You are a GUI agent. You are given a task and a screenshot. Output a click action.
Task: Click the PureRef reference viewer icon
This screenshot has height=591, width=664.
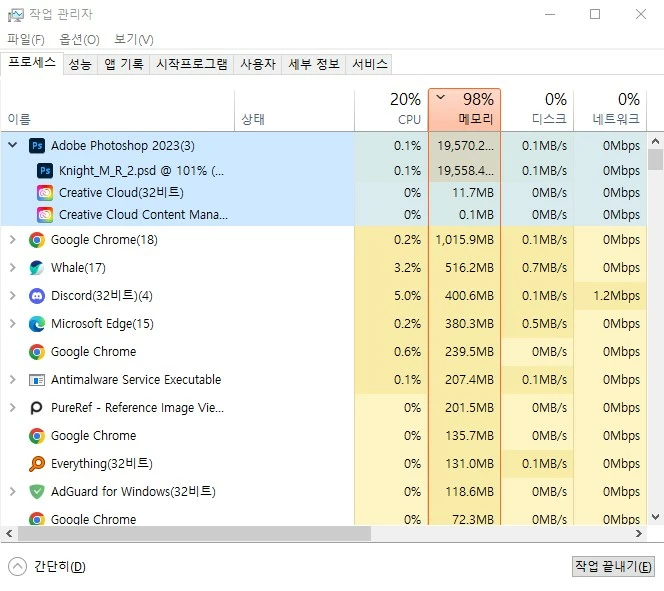(x=37, y=408)
